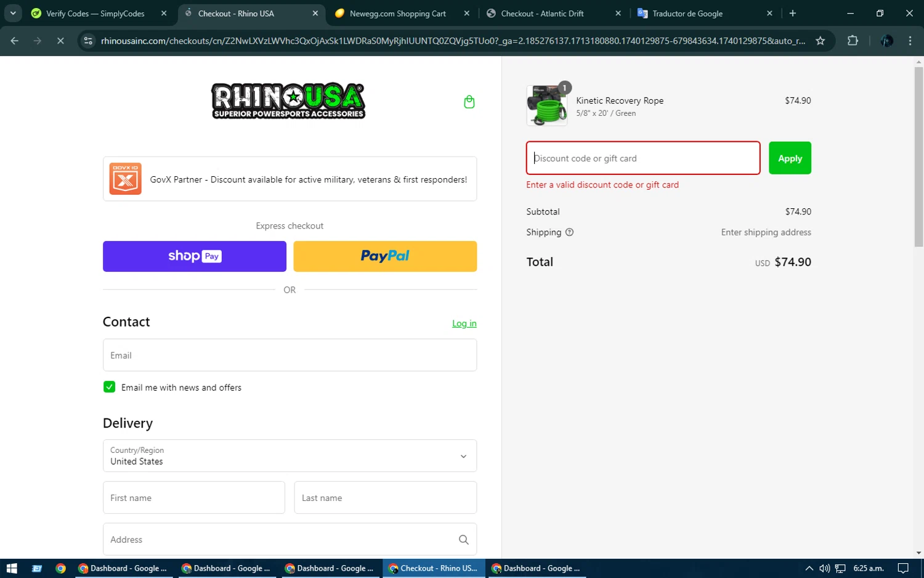Open the Chrome three-dot menu
The width and height of the screenshot is (924, 578).
click(910, 41)
